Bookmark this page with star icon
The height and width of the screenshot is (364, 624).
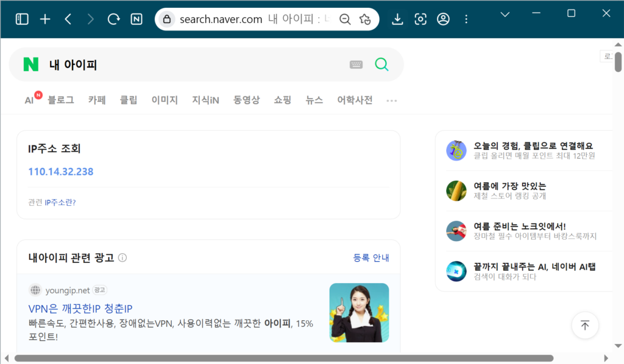pyautogui.click(x=365, y=19)
